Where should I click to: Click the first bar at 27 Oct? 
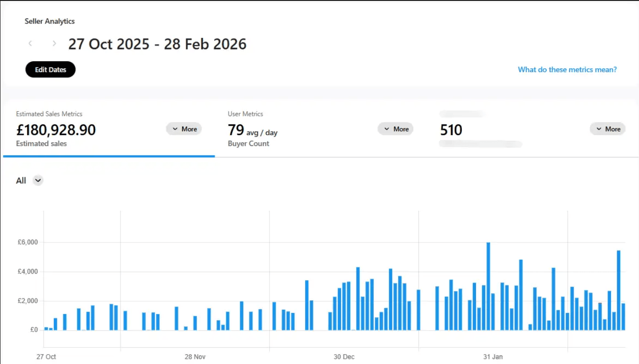[46, 328]
